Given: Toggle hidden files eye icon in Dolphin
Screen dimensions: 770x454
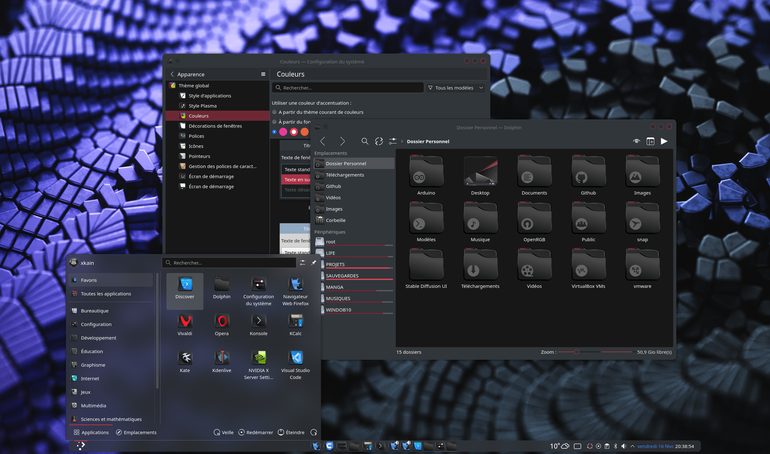Looking at the screenshot, I should click(x=636, y=141).
